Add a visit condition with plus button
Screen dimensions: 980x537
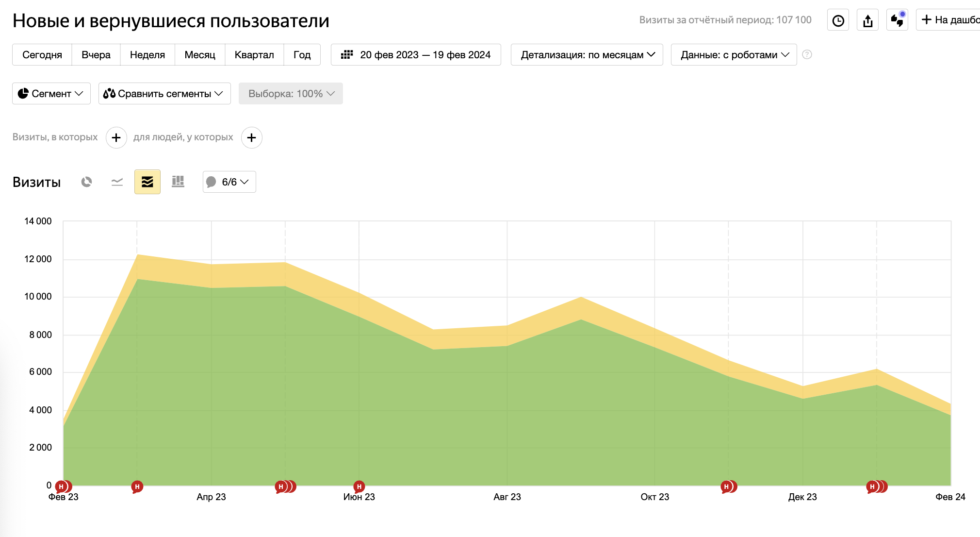click(x=116, y=138)
